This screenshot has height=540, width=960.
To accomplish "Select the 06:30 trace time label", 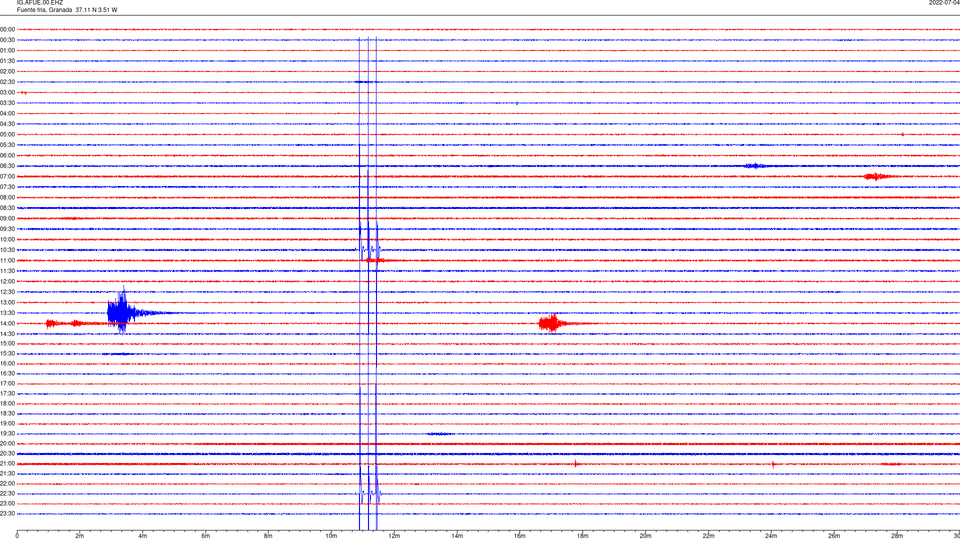I will pos(7,166).
